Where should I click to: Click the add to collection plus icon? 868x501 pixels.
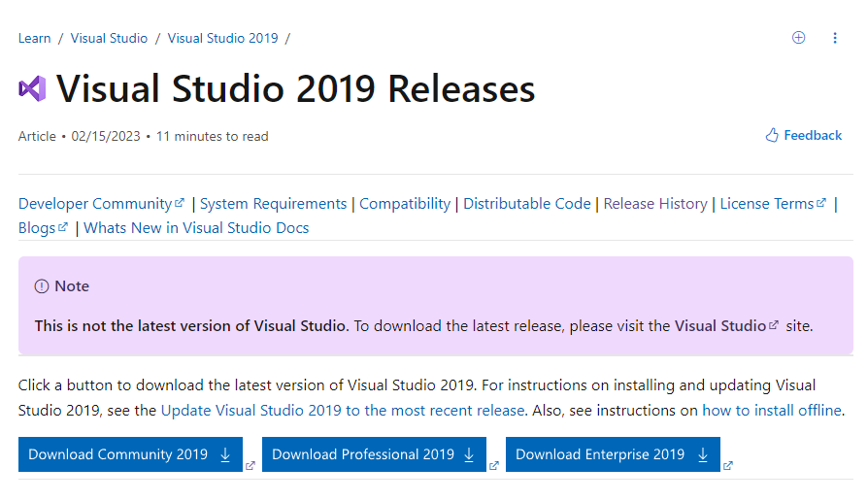(x=798, y=38)
